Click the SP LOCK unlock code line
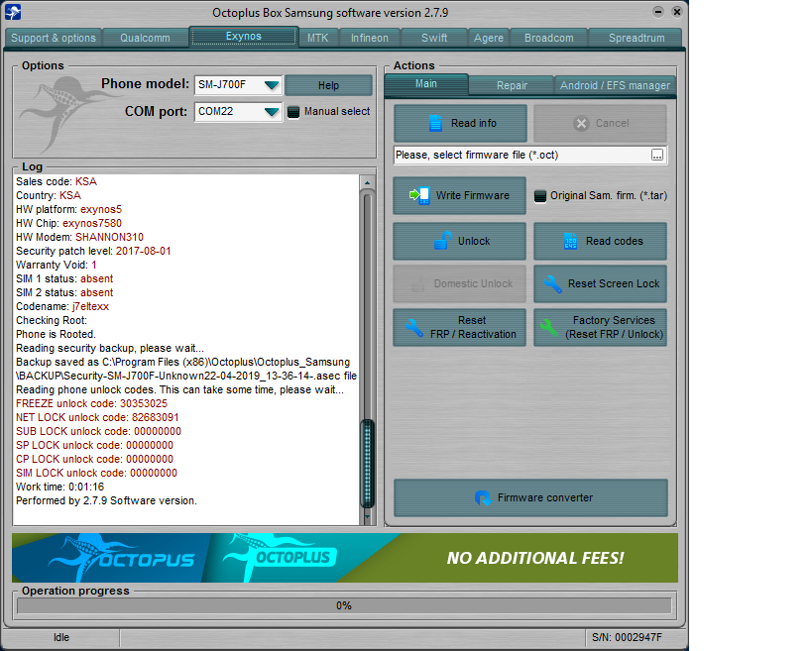This screenshot has height=651, width=812. coord(94,445)
